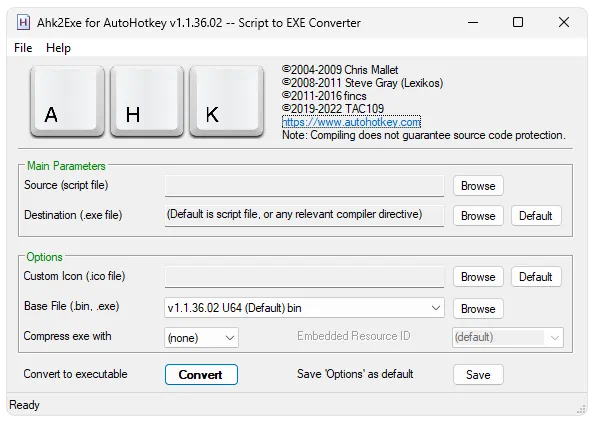596x423 pixels.
Task: Open the Embedded Resource ID dropdown
Action: (x=508, y=337)
